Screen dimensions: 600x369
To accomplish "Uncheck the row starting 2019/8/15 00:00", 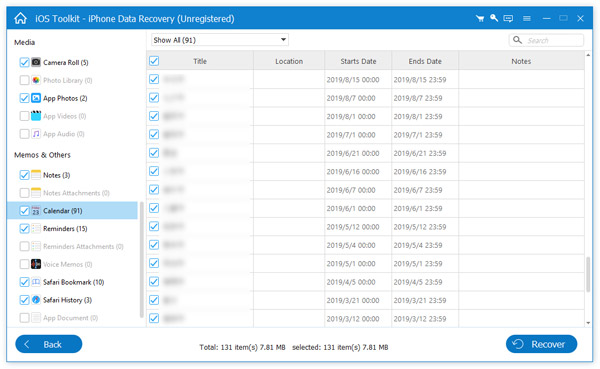I will pyautogui.click(x=154, y=79).
